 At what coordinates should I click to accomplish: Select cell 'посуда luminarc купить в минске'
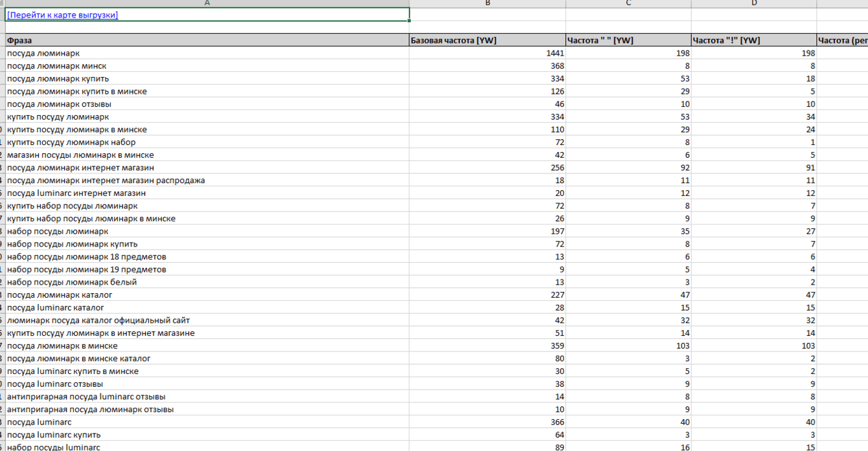coord(207,371)
